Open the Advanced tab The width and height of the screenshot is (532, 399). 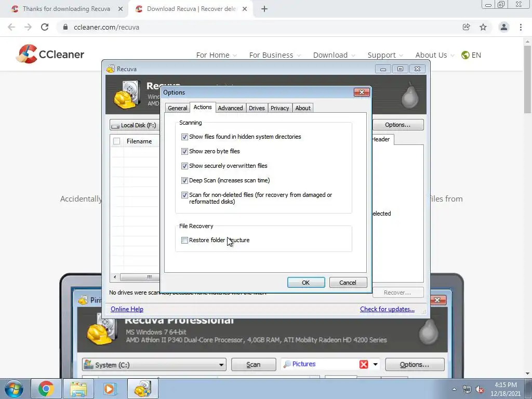point(230,108)
